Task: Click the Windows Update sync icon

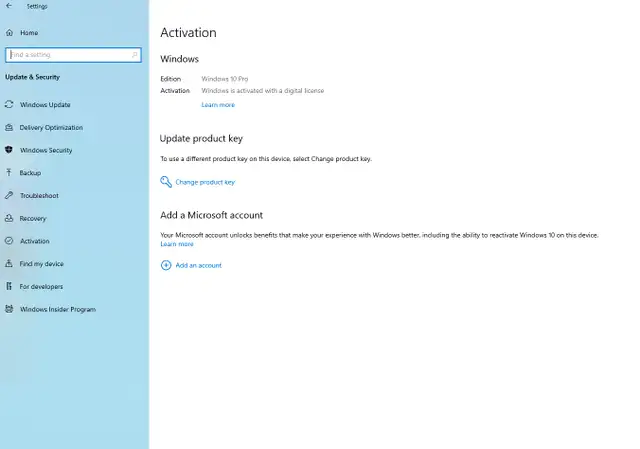Action: 9,104
